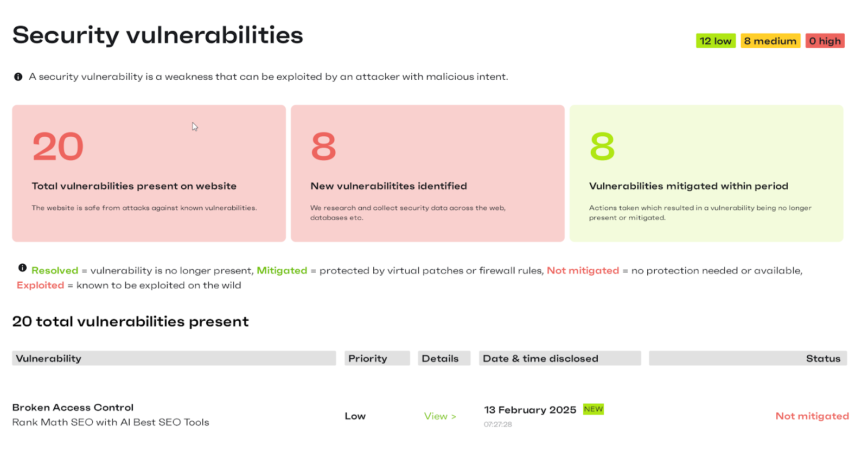Click the green Mitigated legend term

click(282, 271)
